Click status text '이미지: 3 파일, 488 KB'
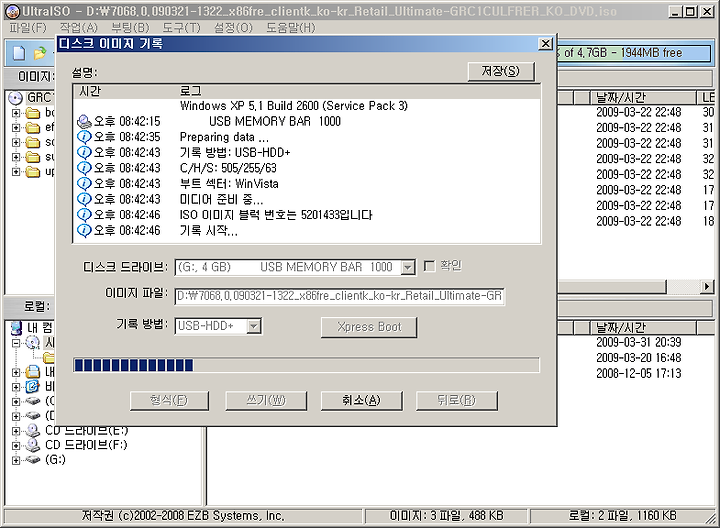Image resolution: width=720 pixels, height=528 pixels. coord(446,516)
